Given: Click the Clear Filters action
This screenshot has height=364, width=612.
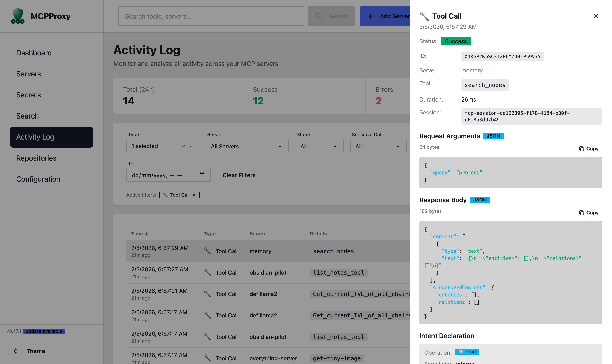Looking at the screenshot, I should coord(239,175).
